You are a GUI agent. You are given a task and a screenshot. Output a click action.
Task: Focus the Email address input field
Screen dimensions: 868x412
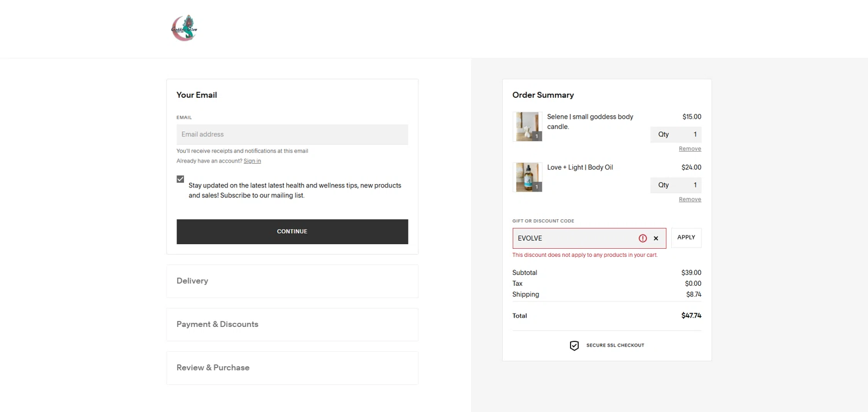click(292, 134)
